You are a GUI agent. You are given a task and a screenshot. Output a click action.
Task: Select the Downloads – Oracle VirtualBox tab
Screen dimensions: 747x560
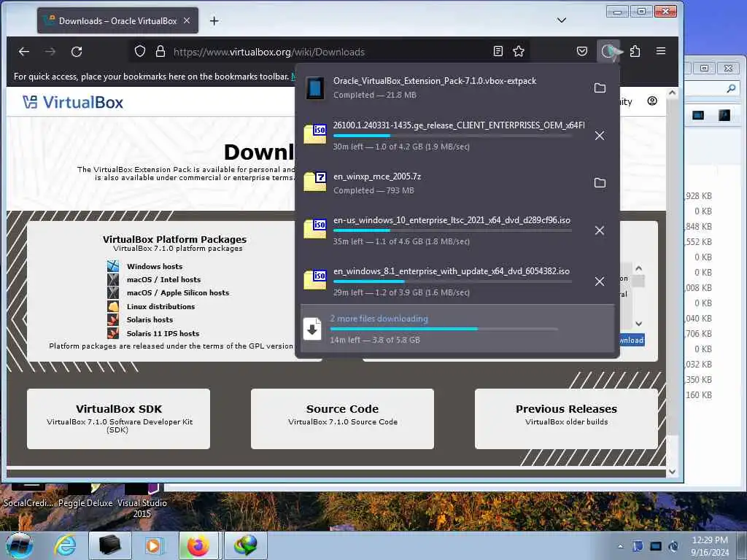click(x=117, y=20)
